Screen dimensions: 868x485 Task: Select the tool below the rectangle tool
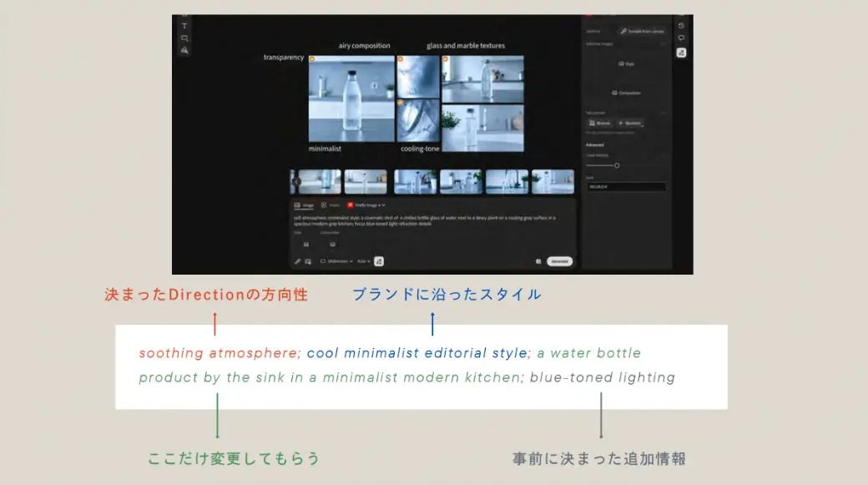click(x=184, y=50)
